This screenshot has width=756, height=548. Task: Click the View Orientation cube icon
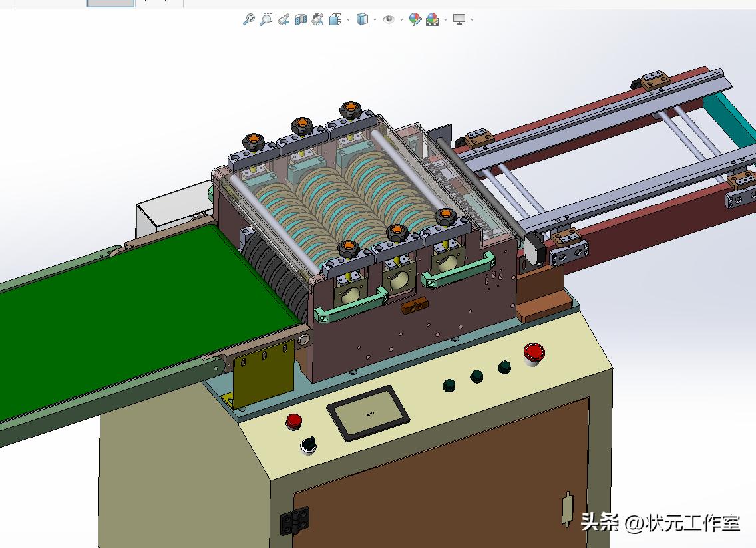point(336,19)
